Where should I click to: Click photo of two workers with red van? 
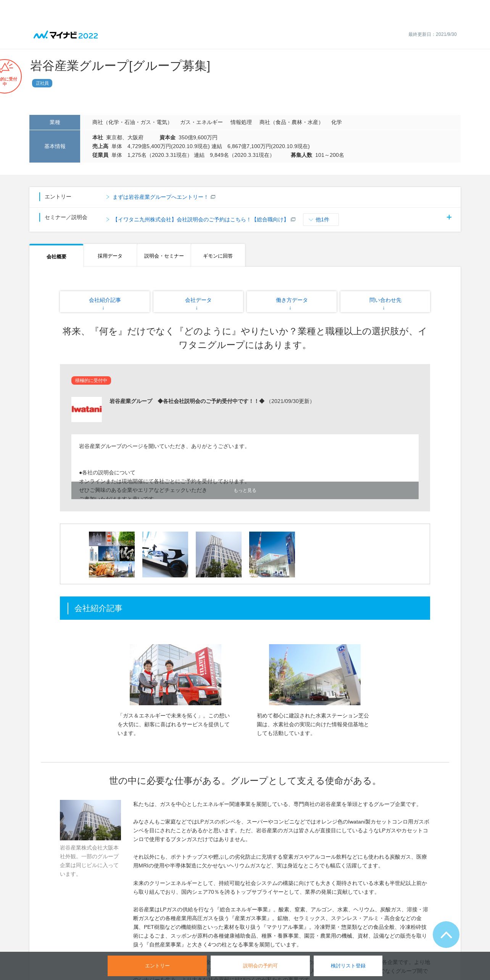(176, 675)
